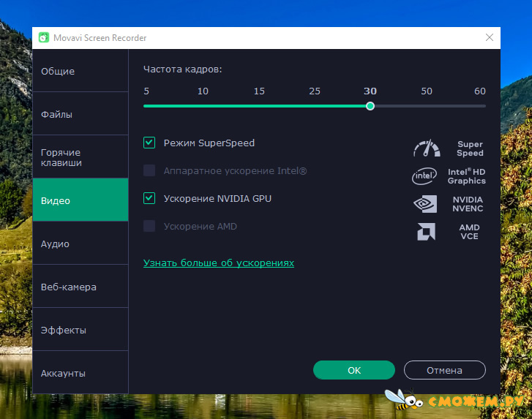
Task: Open the Общие settings tab
Action: tap(80, 70)
